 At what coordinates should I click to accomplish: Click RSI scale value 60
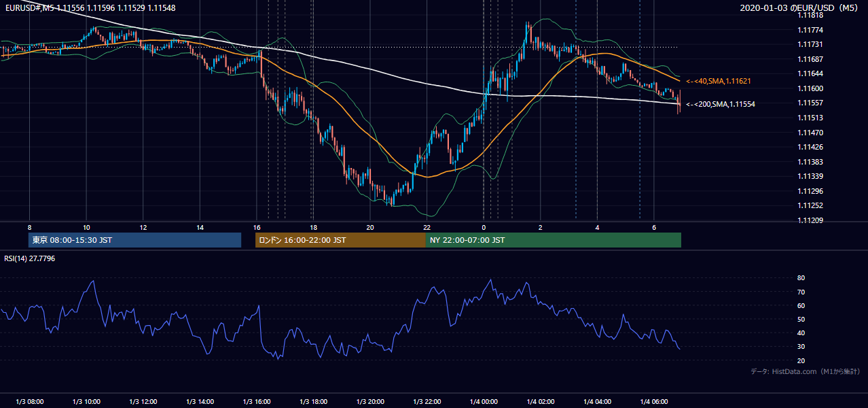pos(801,305)
